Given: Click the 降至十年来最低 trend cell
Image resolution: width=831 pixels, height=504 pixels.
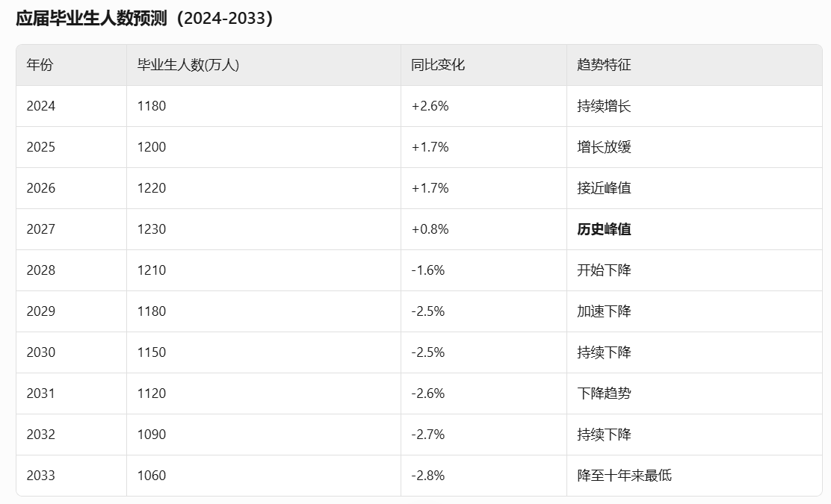Looking at the screenshot, I should point(624,476).
